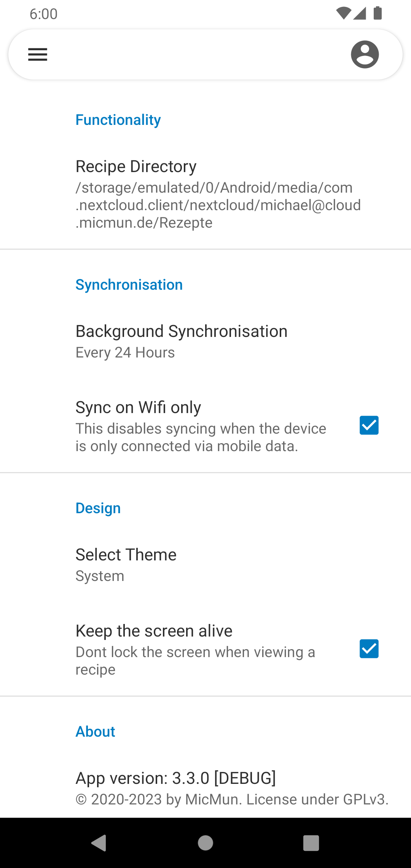This screenshot has width=411, height=868.
Task: Tap the About section header
Action: point(95,732)
